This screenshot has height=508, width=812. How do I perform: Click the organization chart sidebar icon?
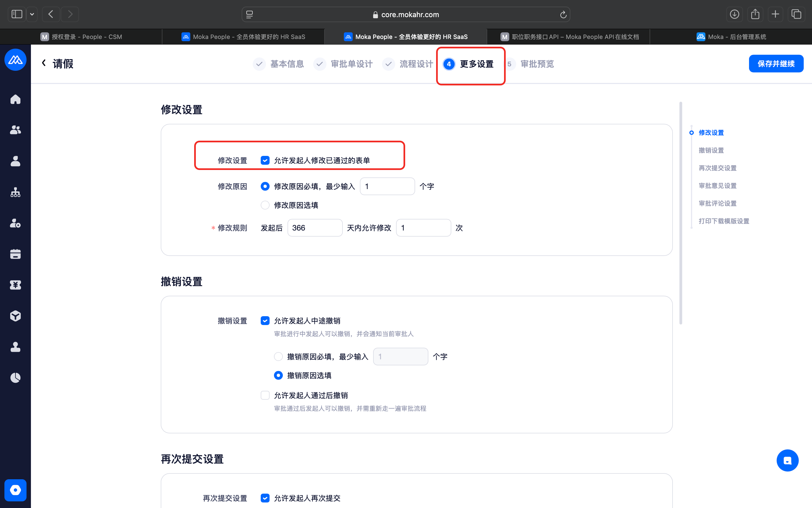15,193
